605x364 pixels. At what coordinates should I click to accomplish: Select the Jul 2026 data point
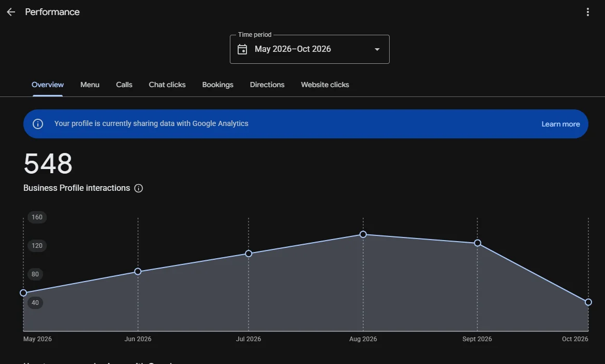(249, 254)
